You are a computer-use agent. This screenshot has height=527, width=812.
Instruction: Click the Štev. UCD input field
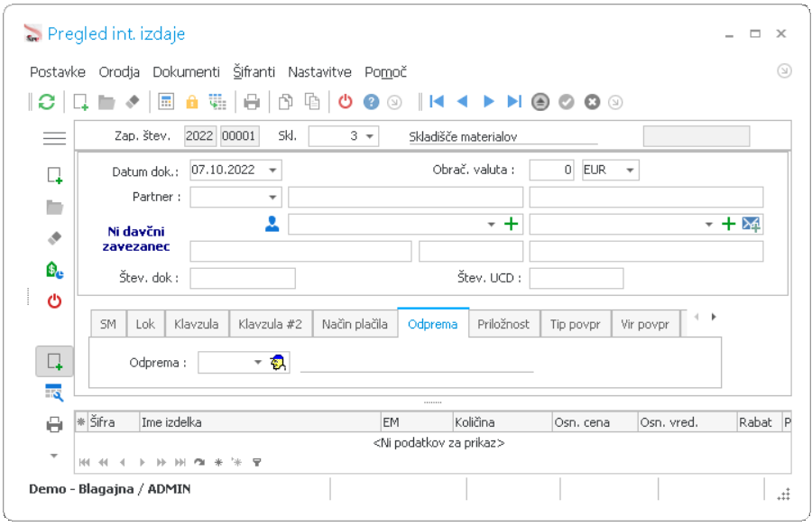pyautogui.click(x=577, y=278)
